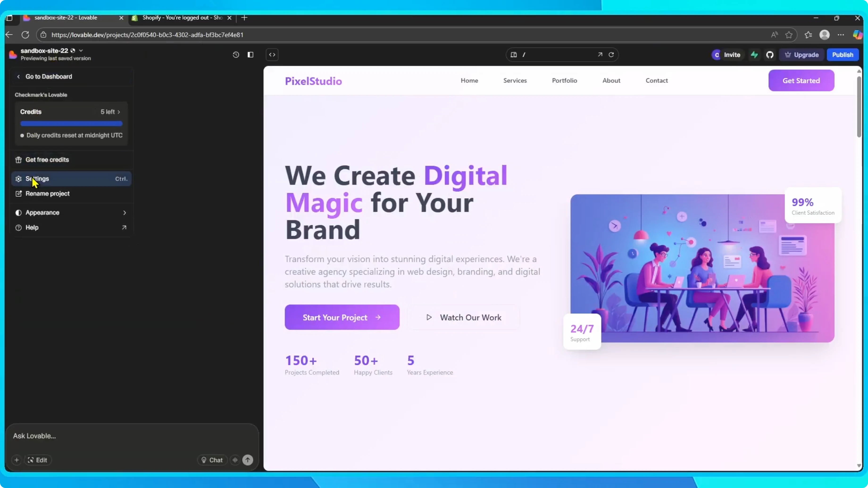Click the voice input waveform icon
Image resolution: width=868 pixels, height=488 pixels.
pos(235,460)
